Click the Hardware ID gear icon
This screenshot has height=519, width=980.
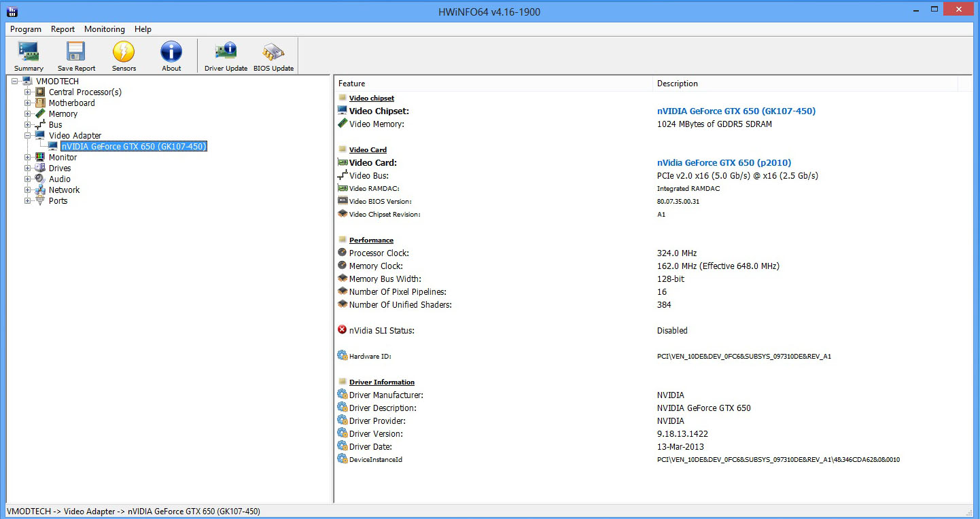343,355
